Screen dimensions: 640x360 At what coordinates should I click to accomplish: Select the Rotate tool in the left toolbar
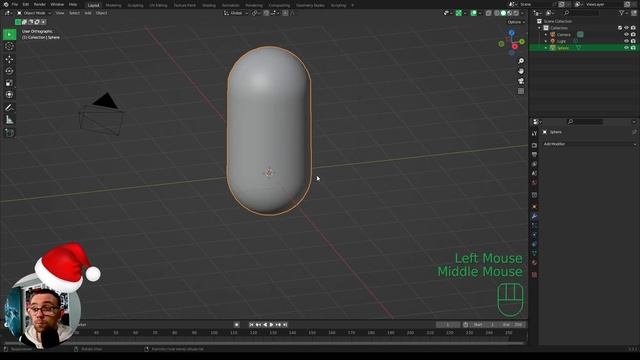(x=9, y=71)
